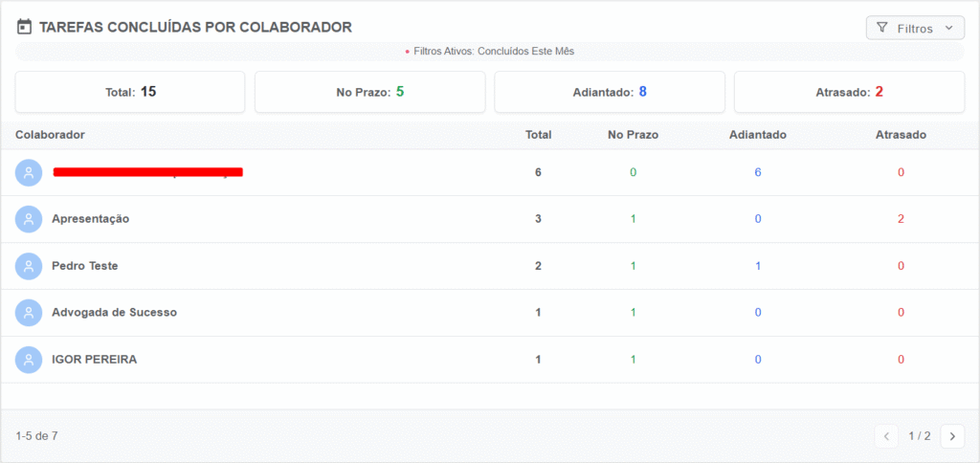Open the Pedro Teste row
Screen dimensions: 980x463
click(x=490, y=266)
